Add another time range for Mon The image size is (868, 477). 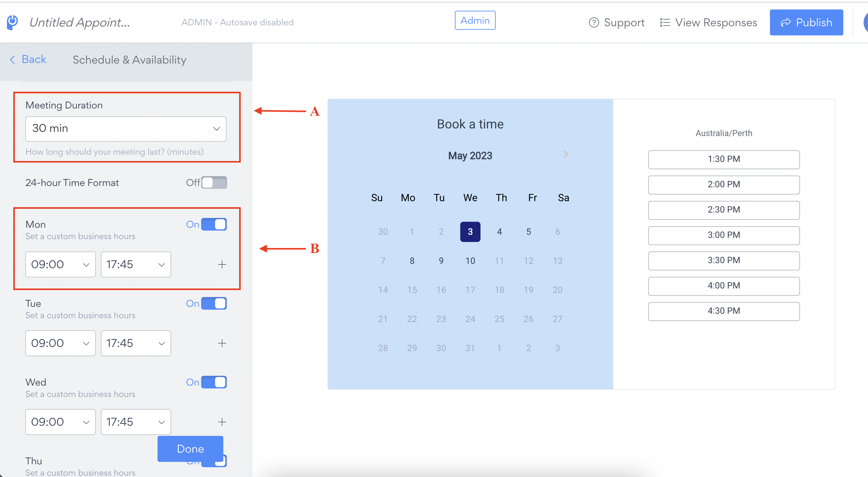(x=222, y=264)
